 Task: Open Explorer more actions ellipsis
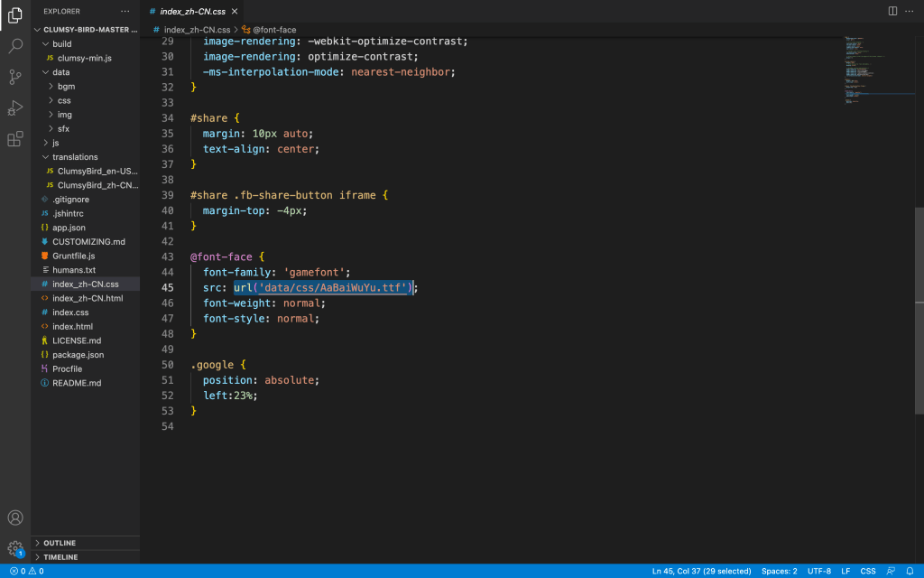coord(125,11)
